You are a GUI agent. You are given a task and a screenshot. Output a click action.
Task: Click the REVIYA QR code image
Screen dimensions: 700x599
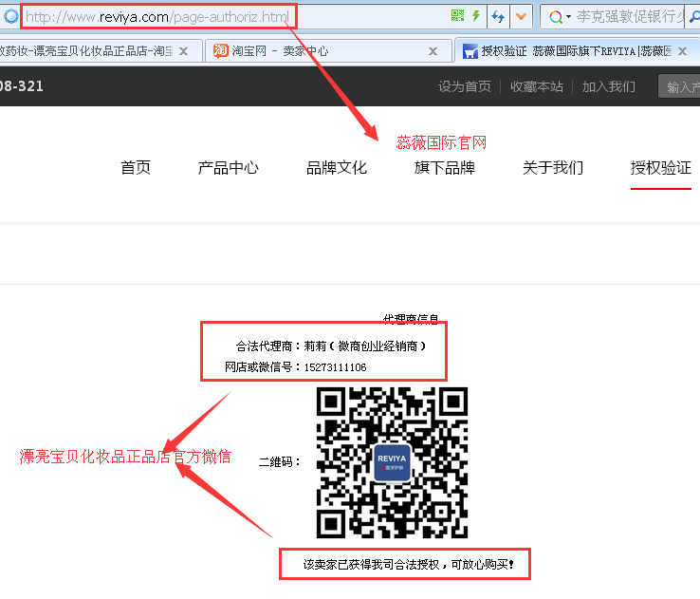pyautogui.click(x=392, y=462)
